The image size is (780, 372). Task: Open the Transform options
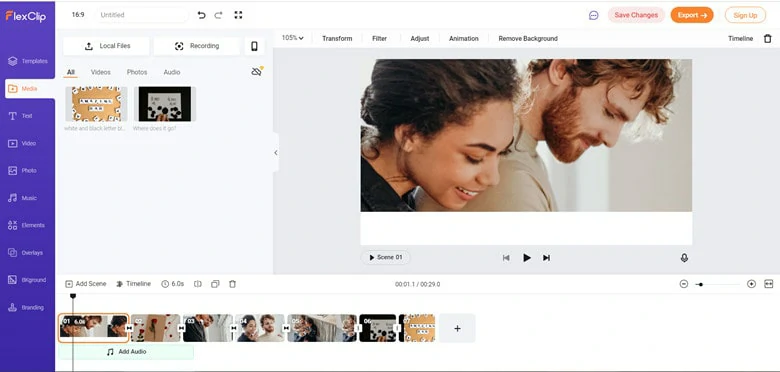[337, 38]
